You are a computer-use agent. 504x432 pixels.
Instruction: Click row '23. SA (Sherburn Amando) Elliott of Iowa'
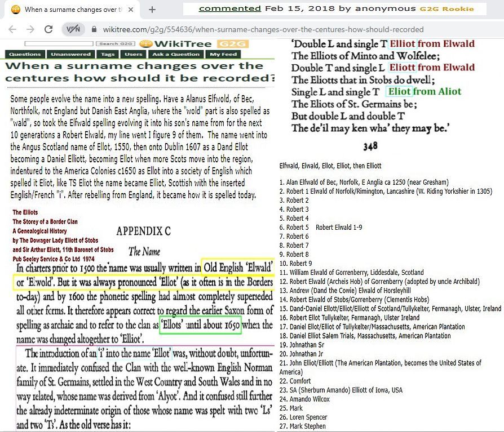[x=341, y=390]
